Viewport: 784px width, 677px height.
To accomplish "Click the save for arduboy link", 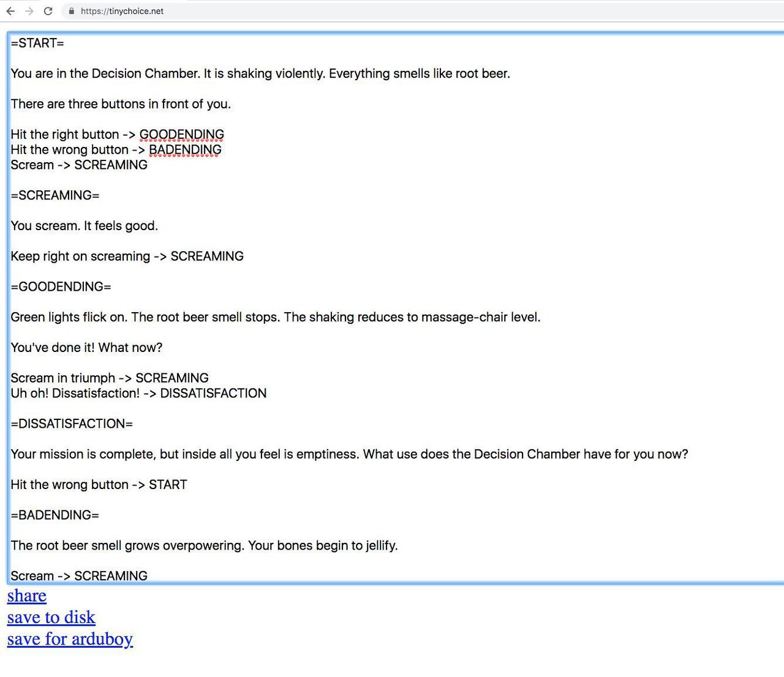I will click(x=70, y=639).
